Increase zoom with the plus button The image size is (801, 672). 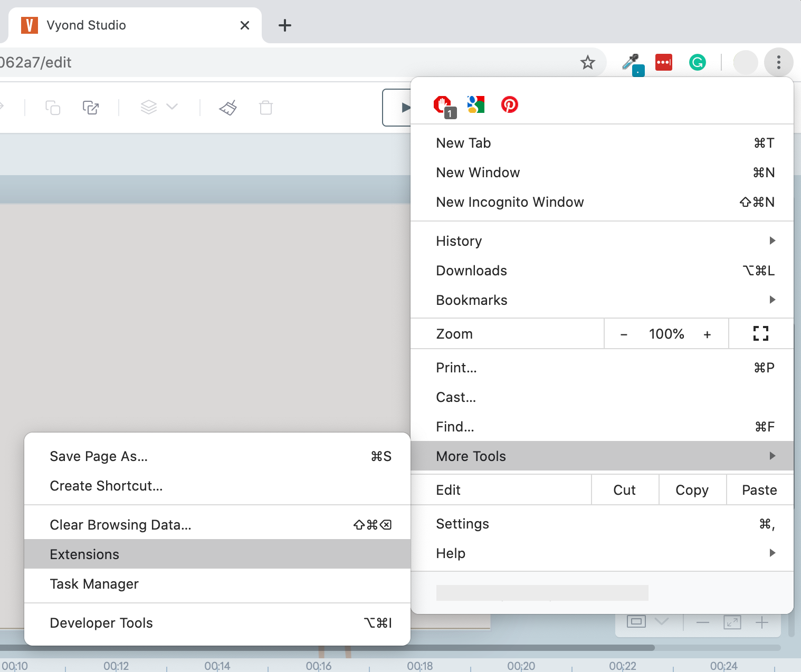[707, 334]
